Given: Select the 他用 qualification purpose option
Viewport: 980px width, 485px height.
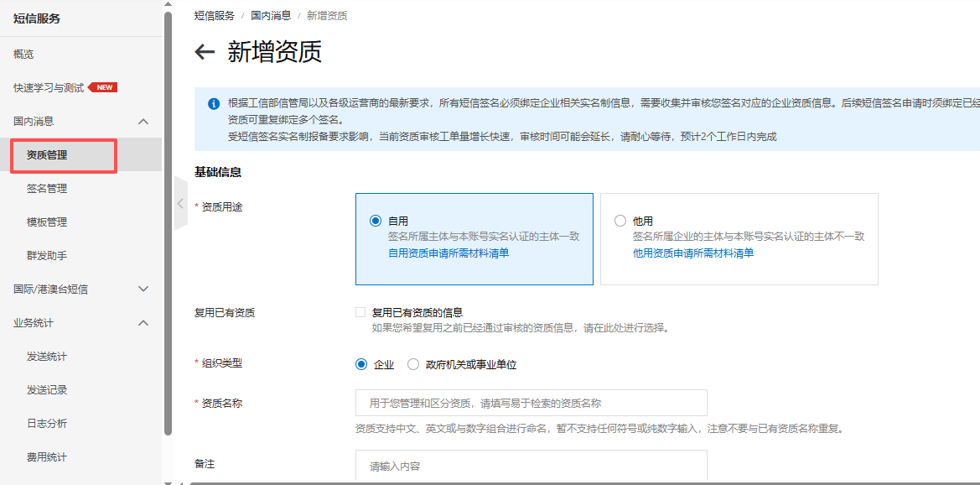Looking at the screenshot, I should [619, 221].
